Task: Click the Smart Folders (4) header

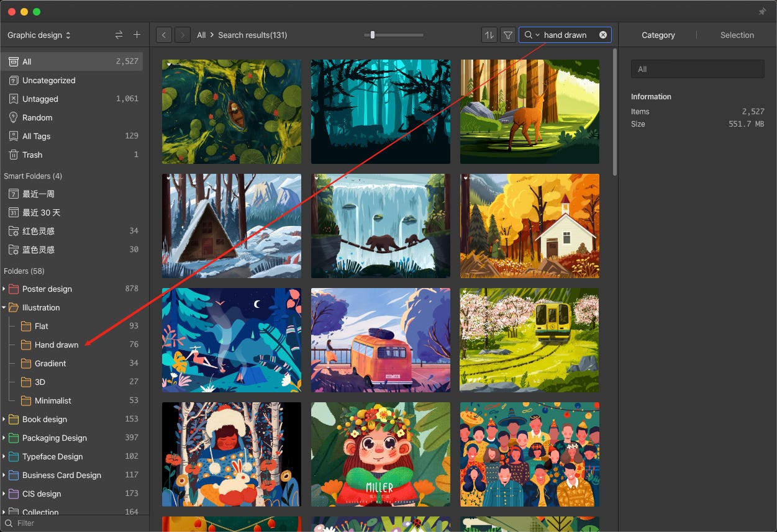Action: [33, 176]
